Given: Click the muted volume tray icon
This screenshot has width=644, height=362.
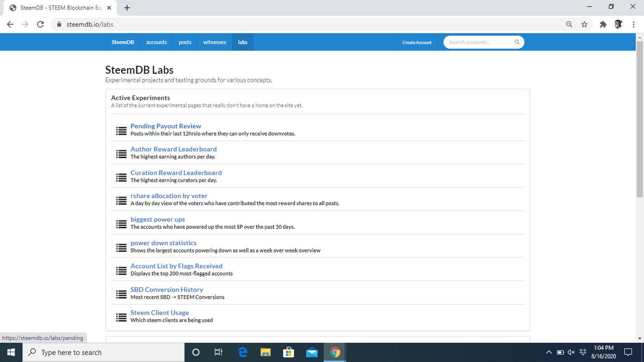Looking at the screenshot, I should 571,352.
